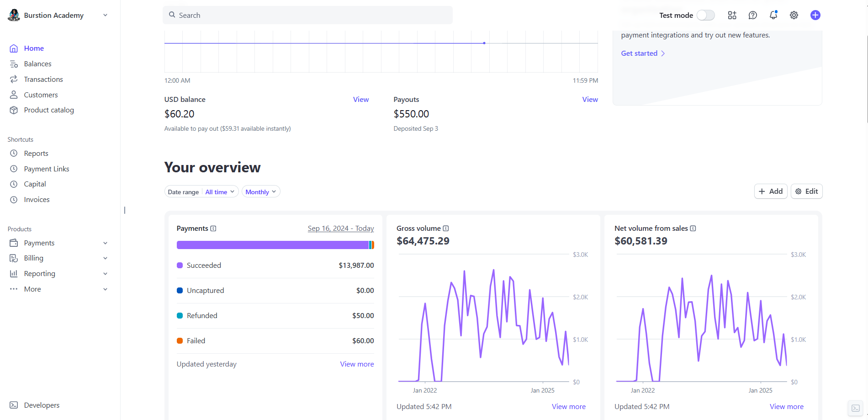
Task: Expand the Payments products chevron
Action: pyautogui.click(x=106, y=243)
